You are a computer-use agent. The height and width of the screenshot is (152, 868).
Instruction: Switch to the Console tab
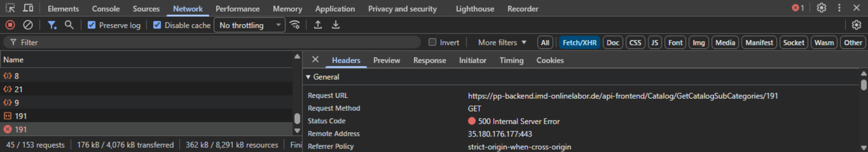tap(106, 9)
